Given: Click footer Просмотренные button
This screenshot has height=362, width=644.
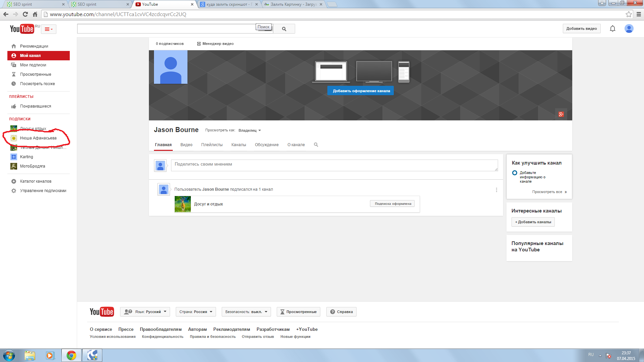Looking at the screenshot, I should click(x=299, y=312).
